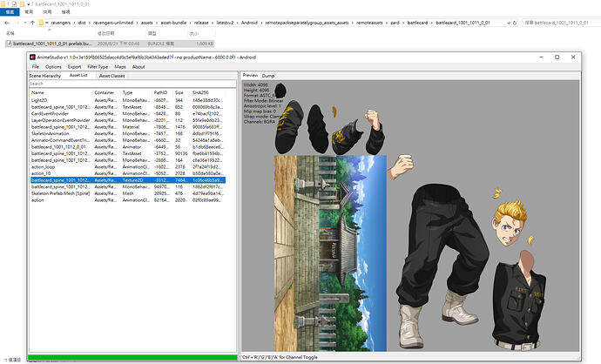601x364 pixels.
Task: Select the Skeleton Prefab Mesh [Spine] row
Action: point(128,193)
